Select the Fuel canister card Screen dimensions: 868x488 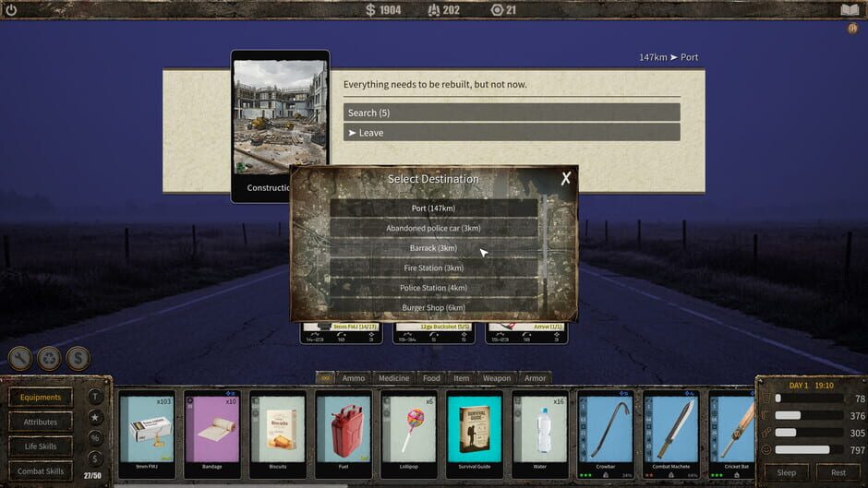pyautogui.click(x=344, y=434)
